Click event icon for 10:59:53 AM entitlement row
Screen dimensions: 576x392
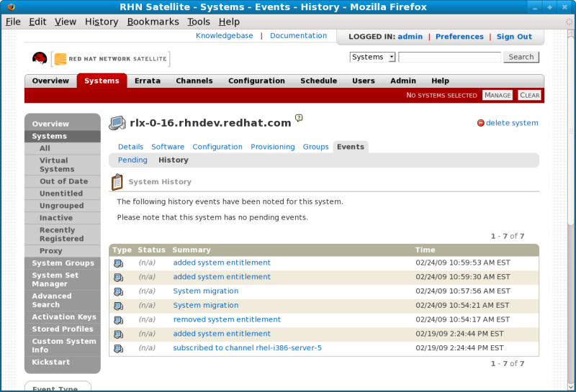pyautogui.click(x=118, y=263)
